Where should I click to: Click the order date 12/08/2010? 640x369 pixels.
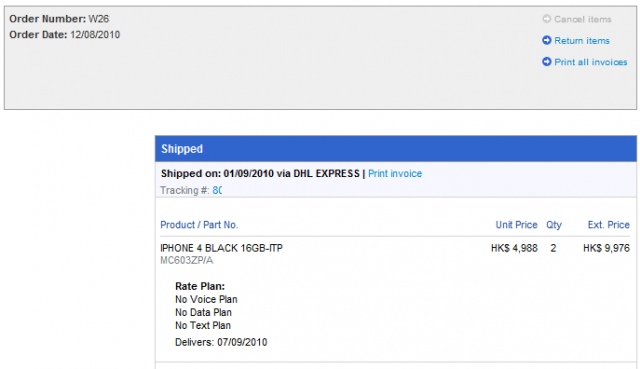95,35
